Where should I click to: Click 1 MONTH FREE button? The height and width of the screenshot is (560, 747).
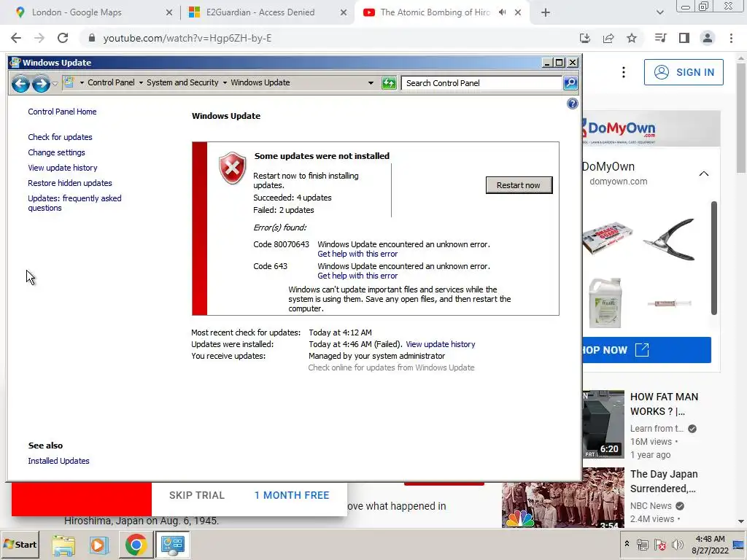[x=292, y=495]
